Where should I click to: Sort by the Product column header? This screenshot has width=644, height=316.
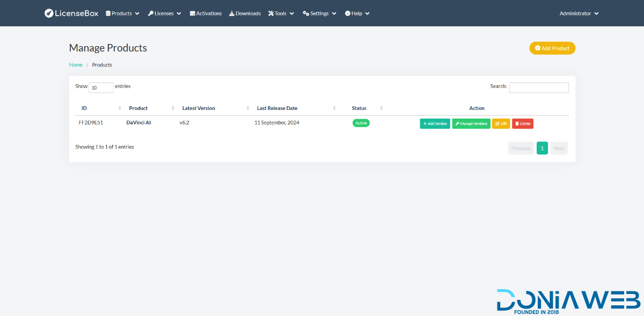coord(138,108)
